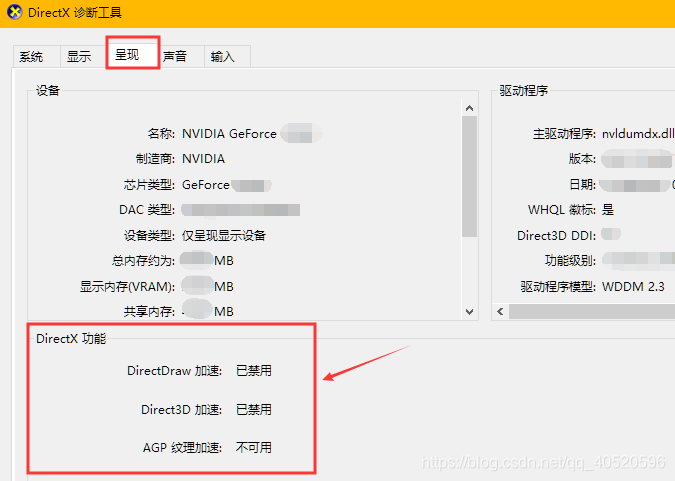Click the DAC 类型 label

coord(147,210)
